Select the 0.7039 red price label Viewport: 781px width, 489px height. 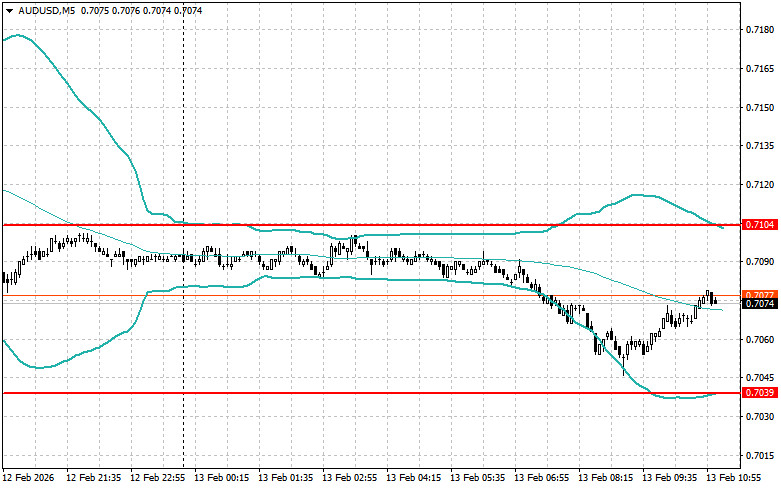point(760,393)
